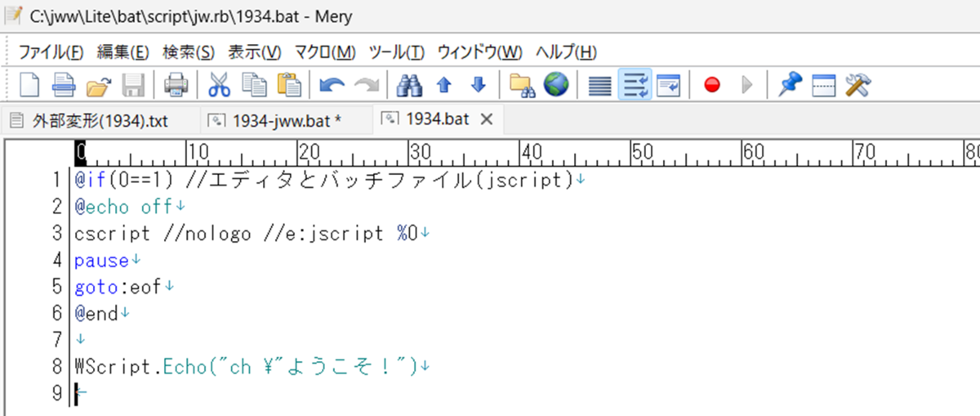Open the ウィンドウ(W) menu
This screenshot has width=980, height=416.
pos(480,52)
